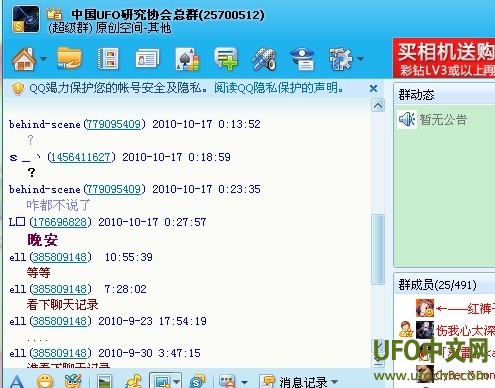Click the 咋都不说了 message text
Viewport: 495px width, 388px height.
pos(58,205)
